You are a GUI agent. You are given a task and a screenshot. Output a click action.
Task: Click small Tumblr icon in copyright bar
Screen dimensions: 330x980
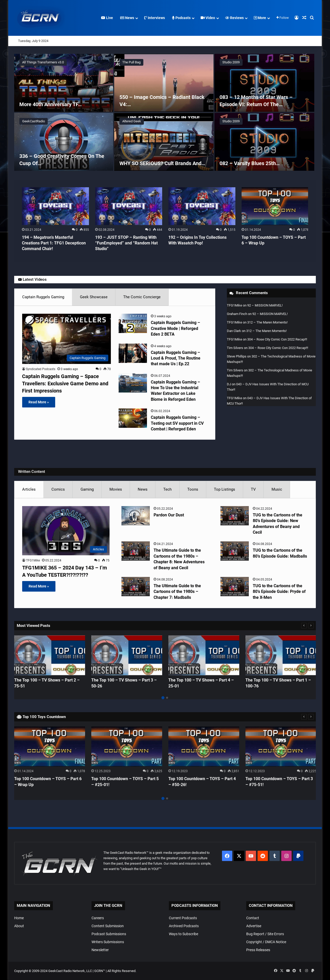tap(300, 970)
